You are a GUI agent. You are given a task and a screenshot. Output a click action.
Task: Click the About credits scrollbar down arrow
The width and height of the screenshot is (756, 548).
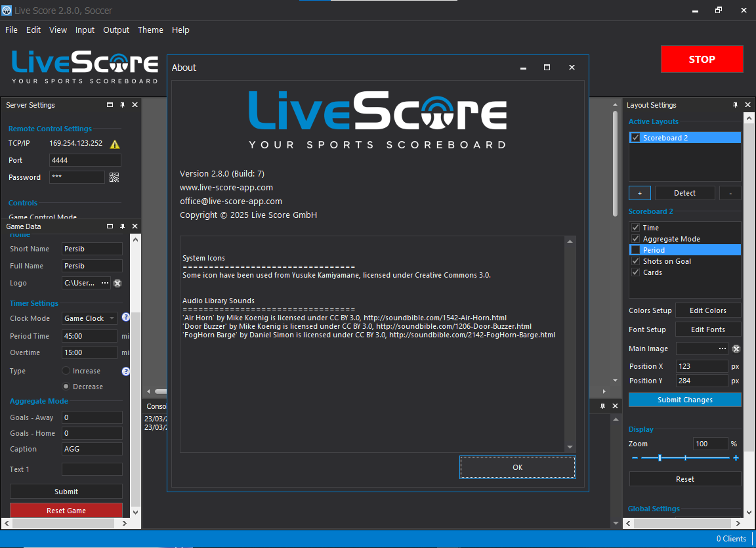click(570, 447)
